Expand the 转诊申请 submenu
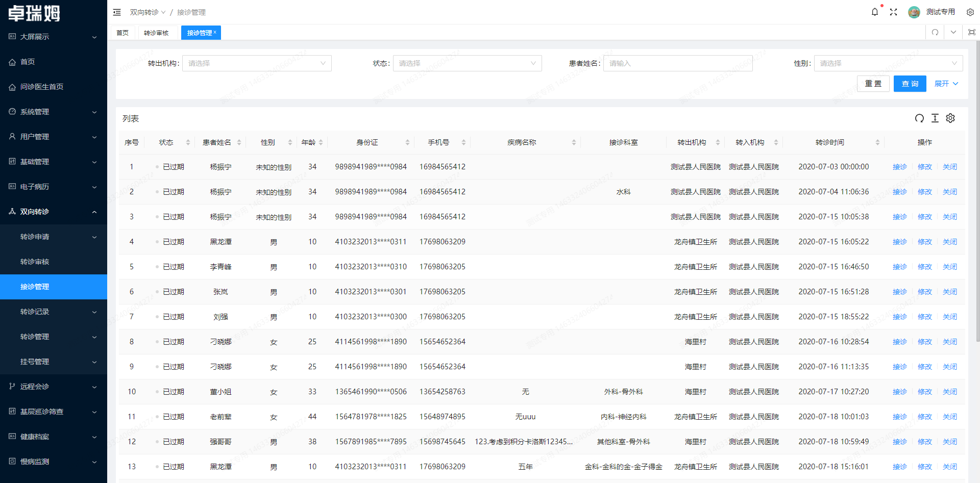This screenshot has height=483, width=980. 54,237
